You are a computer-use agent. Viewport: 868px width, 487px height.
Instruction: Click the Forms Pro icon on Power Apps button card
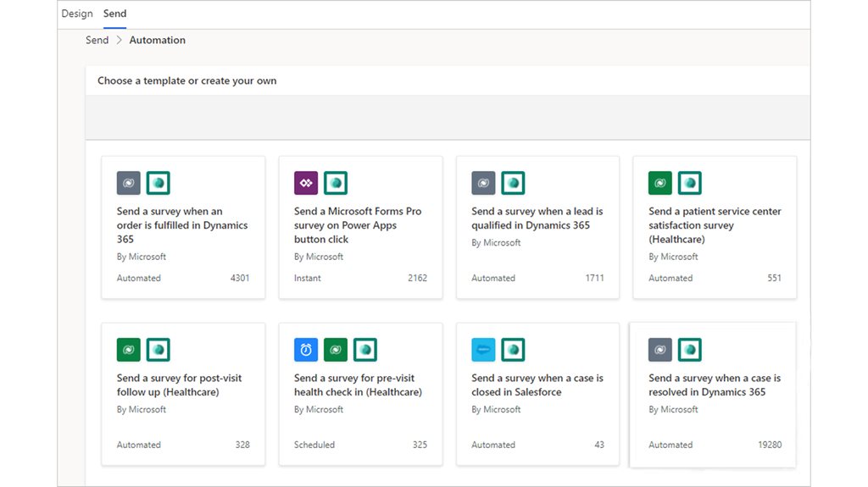336,183
